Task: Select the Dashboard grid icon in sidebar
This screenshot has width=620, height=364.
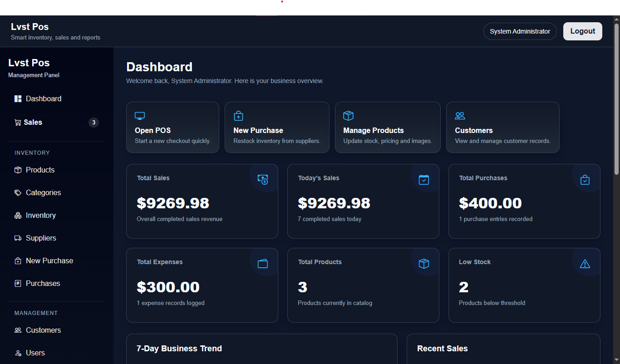Action: pyautogui.click(x=18, y=98)
